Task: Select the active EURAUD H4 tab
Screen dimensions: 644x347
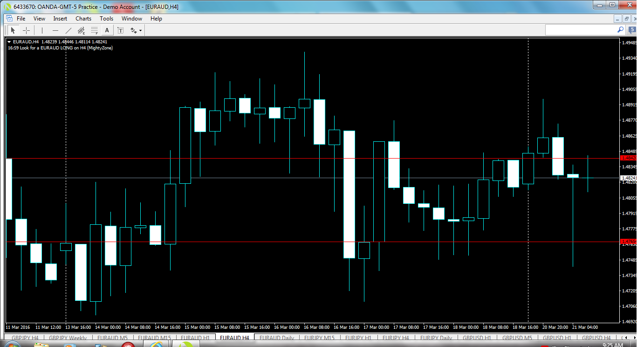Action: click(x=234, y=338)
